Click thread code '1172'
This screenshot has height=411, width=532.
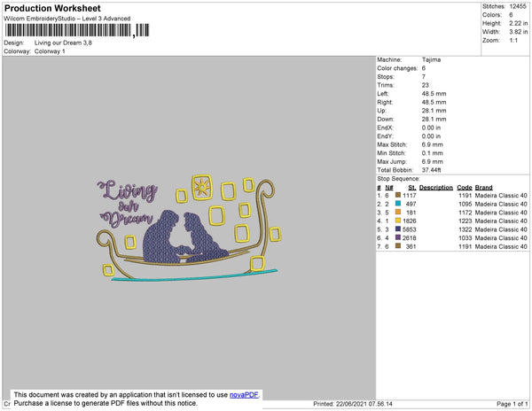(x=465, y=213)
